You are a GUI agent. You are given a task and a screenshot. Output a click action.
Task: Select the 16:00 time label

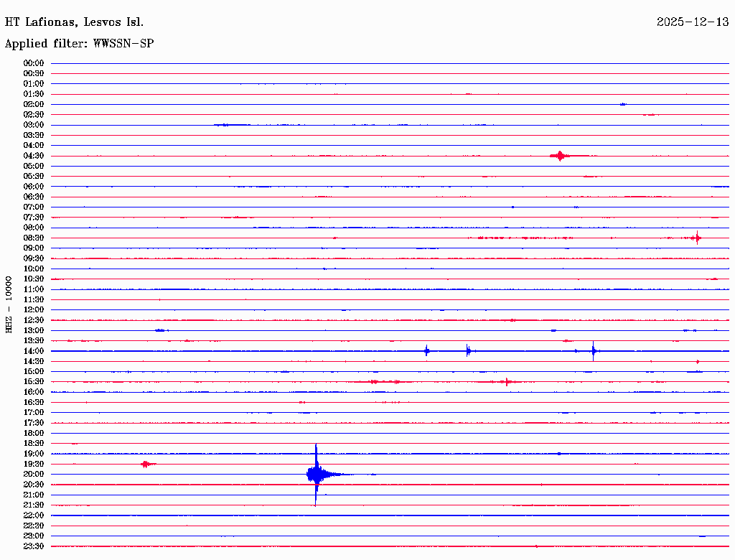coord(34,392)
